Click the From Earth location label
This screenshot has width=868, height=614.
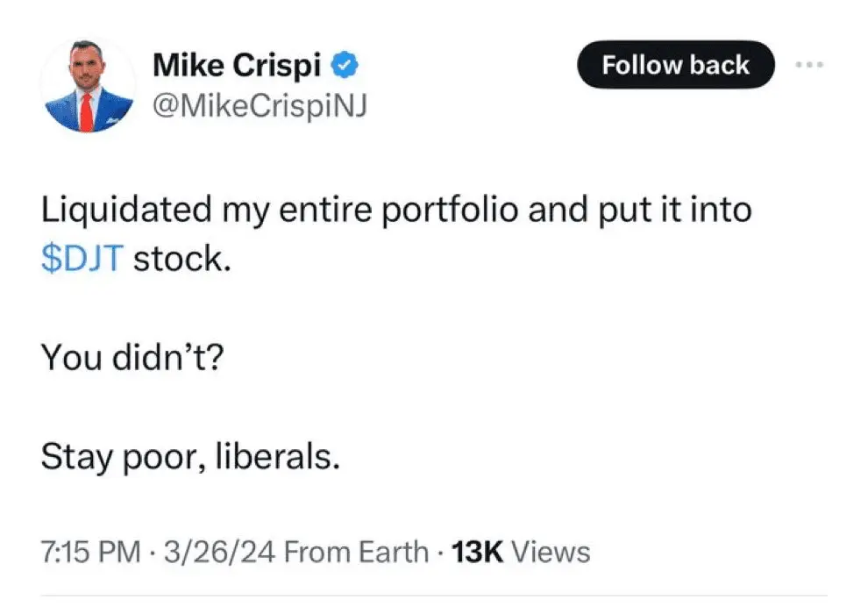click(356, 552)
